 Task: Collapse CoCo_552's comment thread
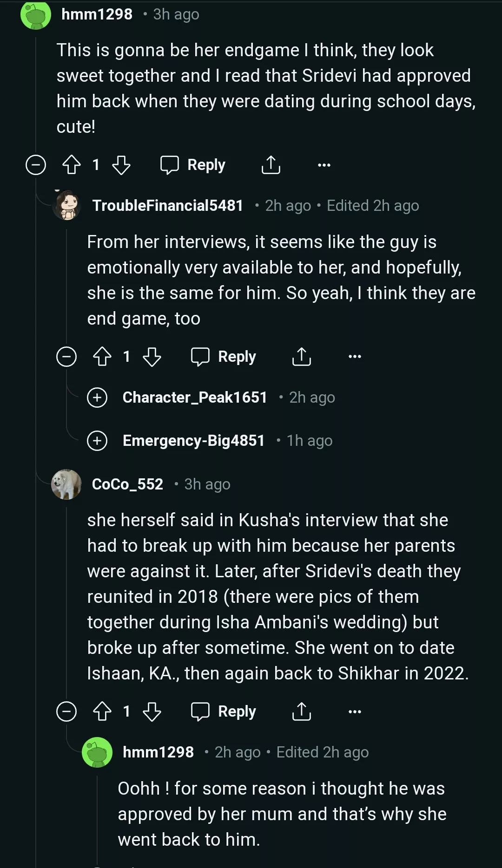66,711
